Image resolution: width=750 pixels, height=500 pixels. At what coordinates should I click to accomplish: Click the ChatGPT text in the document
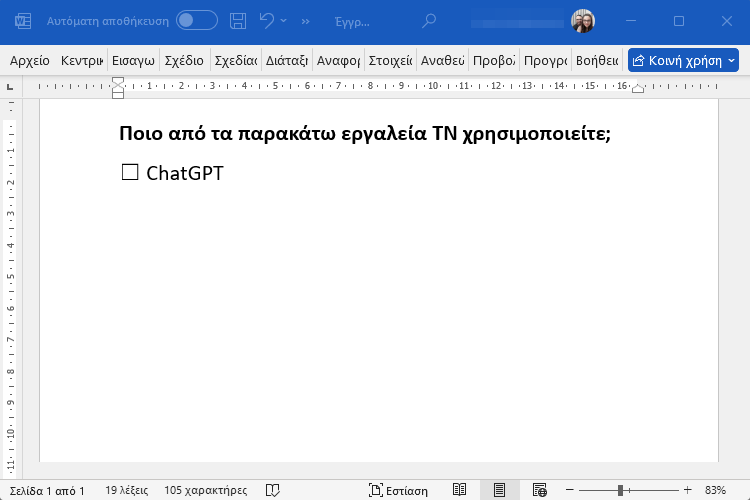click(185, 173)
